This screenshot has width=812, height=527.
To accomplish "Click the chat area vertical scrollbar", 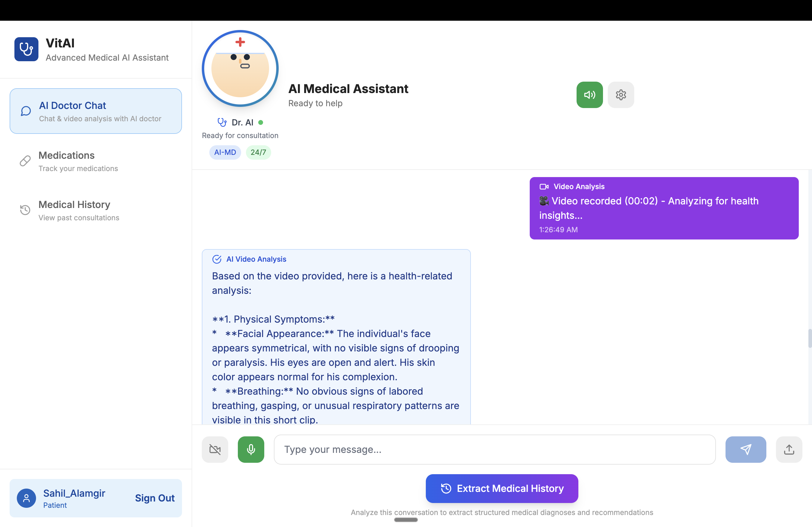I will [x=809, y=338].
